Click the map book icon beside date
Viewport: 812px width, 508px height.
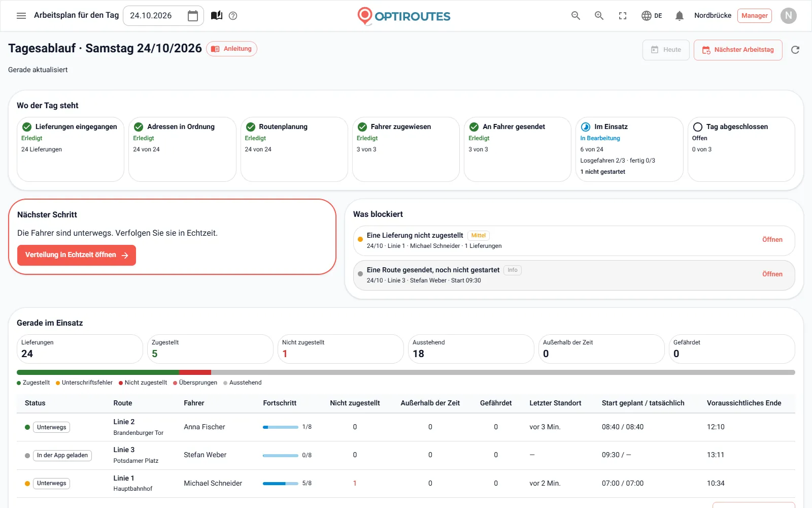[x=217, y=16]
